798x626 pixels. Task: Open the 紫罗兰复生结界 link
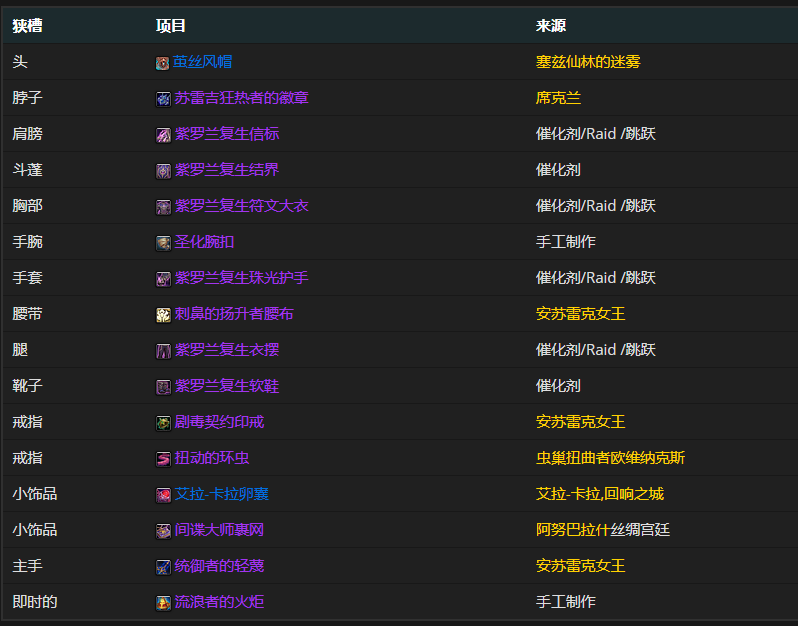pyautogui.click(x=226, y=169)
